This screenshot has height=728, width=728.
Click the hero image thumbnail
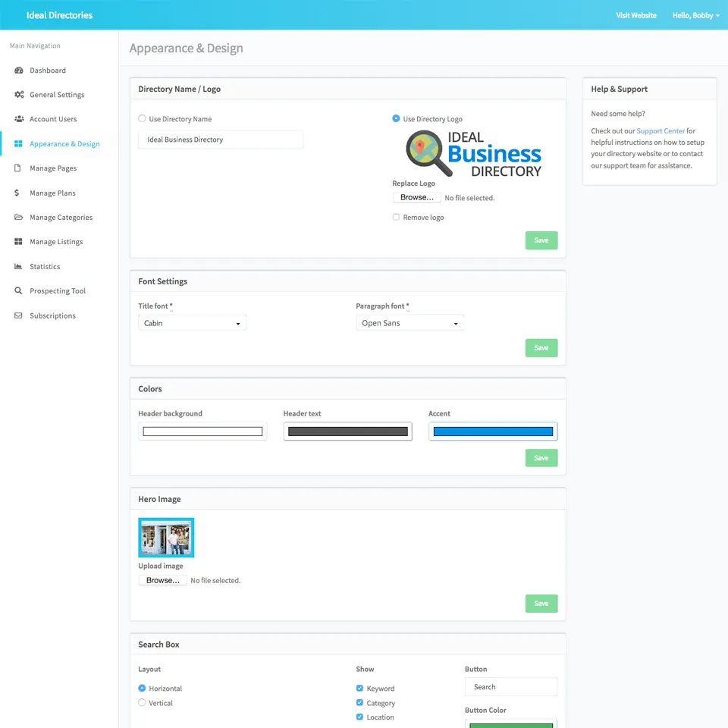click(166, 538)
